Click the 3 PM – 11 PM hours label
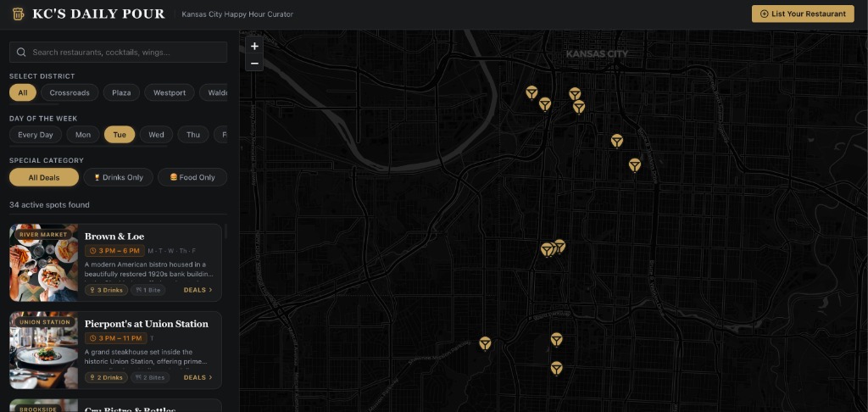The height and width of the screenshot is (412, 868). point(116,338)
